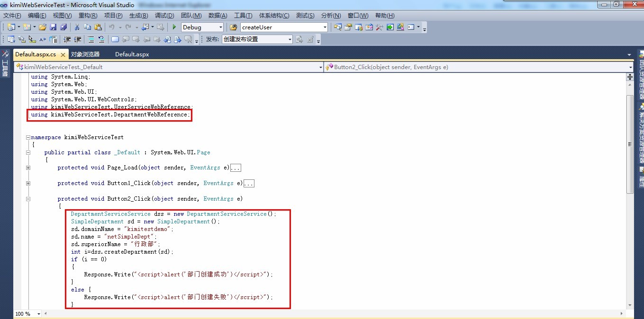The image size is (644, 319).
Task: Click the Decrease Indent icon
Action: (x=67, y=39)
